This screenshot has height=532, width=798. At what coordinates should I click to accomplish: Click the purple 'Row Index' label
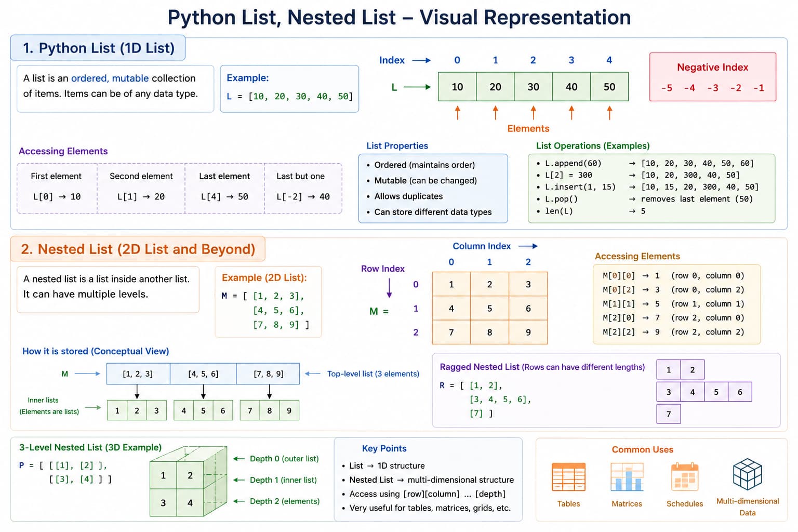382,269
